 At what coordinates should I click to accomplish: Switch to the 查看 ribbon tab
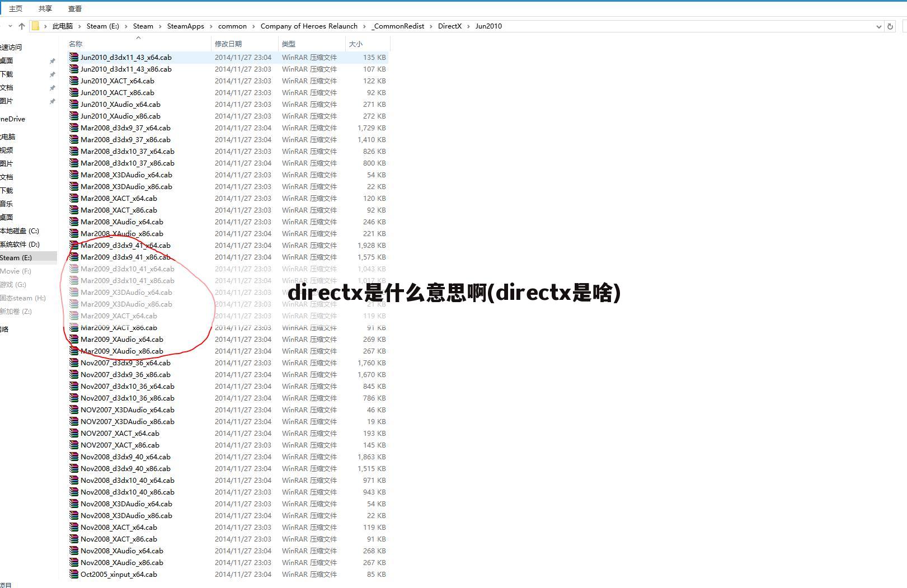click(74, 8)
